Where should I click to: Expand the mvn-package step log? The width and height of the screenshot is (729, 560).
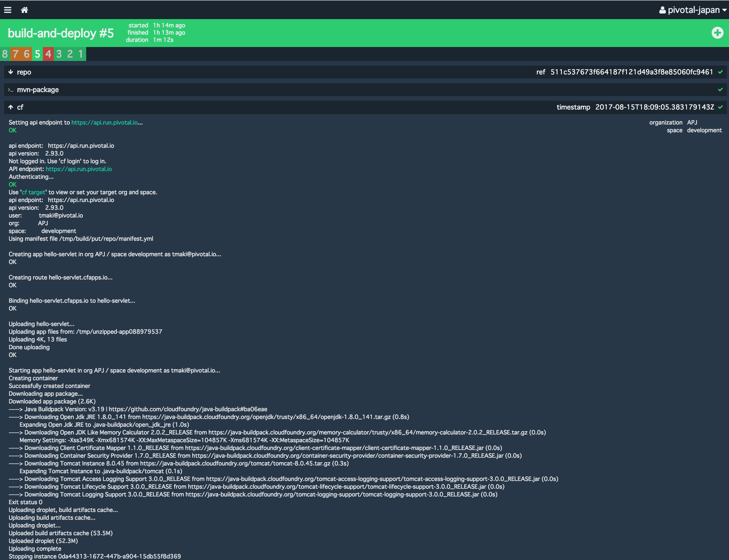click(x=38, y=90)
